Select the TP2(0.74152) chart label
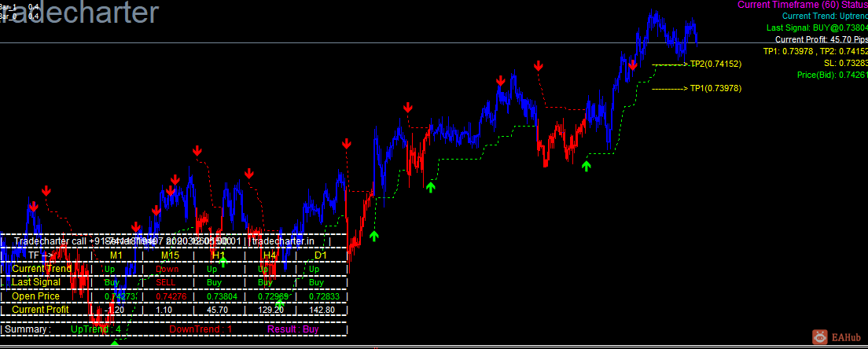Image resolution: width=868 pixels, height=349 pixels. pos(715,64)
